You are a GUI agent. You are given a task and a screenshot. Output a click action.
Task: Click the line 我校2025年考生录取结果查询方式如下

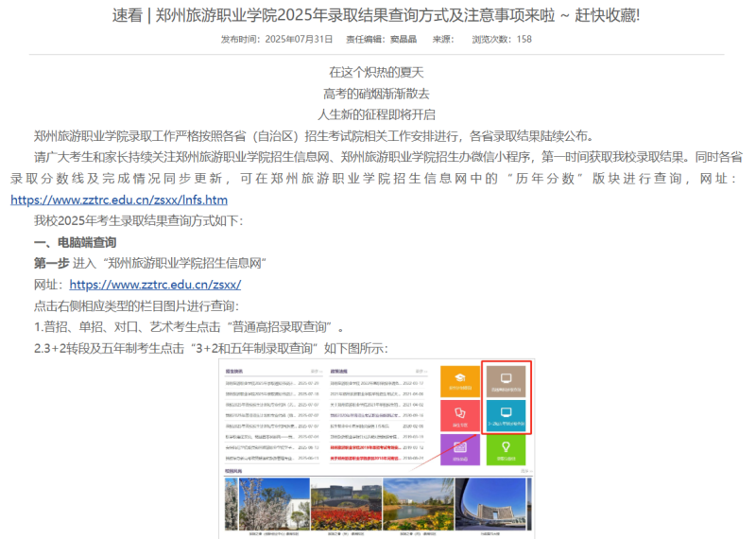[138, 221]
